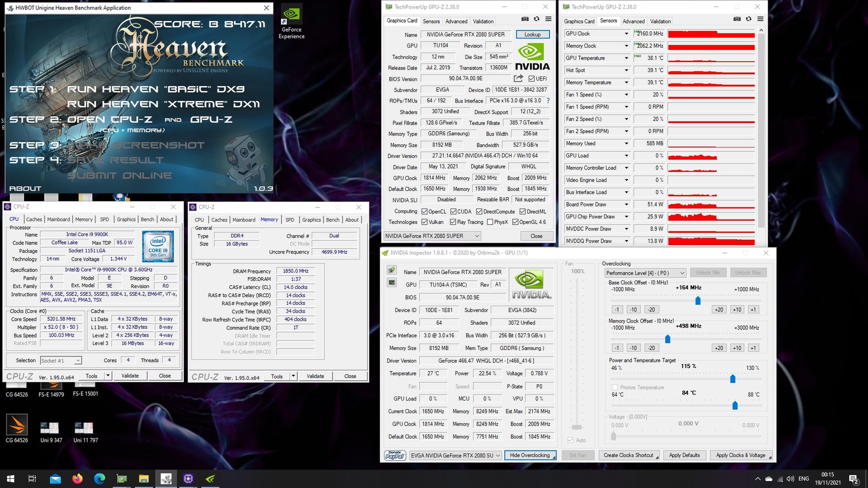Image resolution: width=868 pixels, height=488 pixels.
Task: Launch Microsoft Edge from the taskbar
Action: click(99, 479)
